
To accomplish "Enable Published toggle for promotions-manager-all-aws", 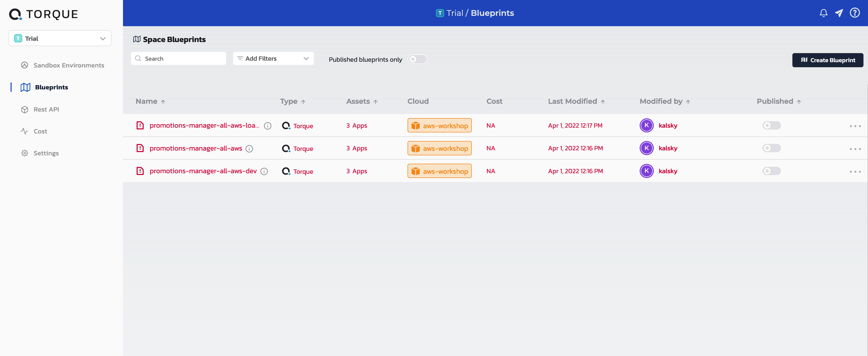I will [x=771, y=148].
